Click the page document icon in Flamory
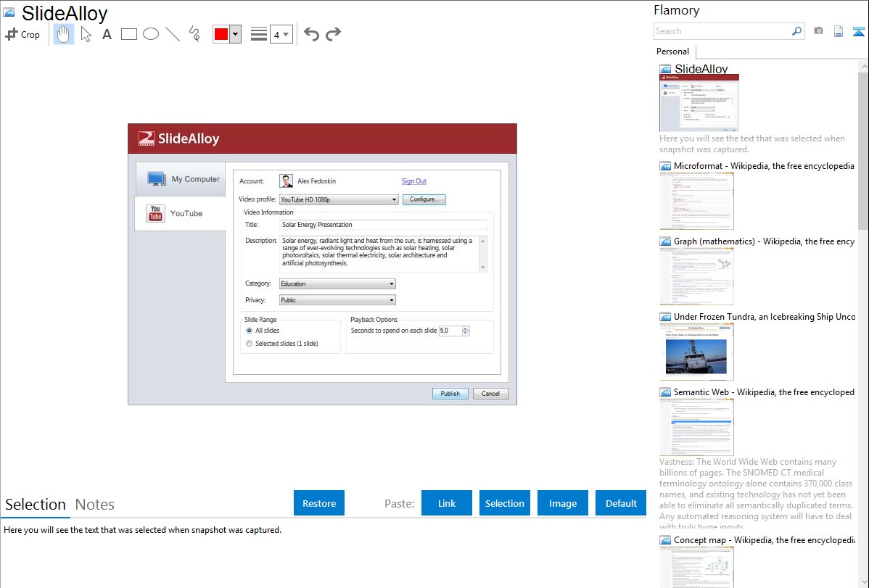 pos(839,31)
